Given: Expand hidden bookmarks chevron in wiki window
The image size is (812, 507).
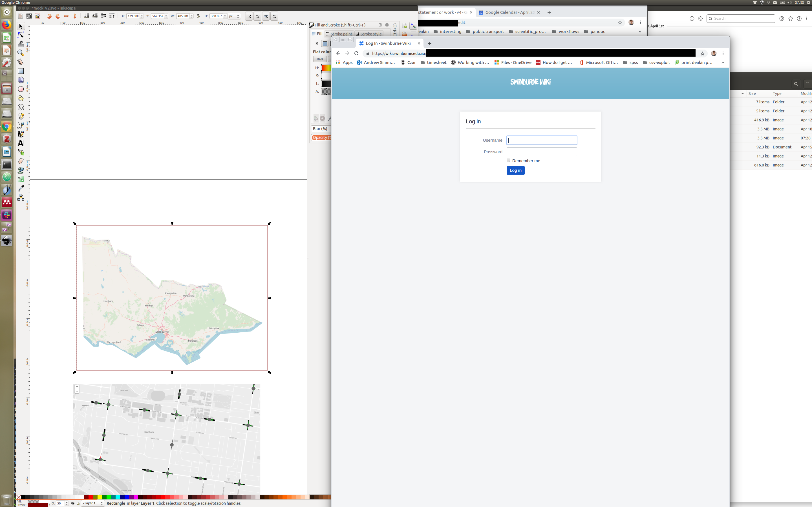Looking at the screenshot, I should 722,63.
